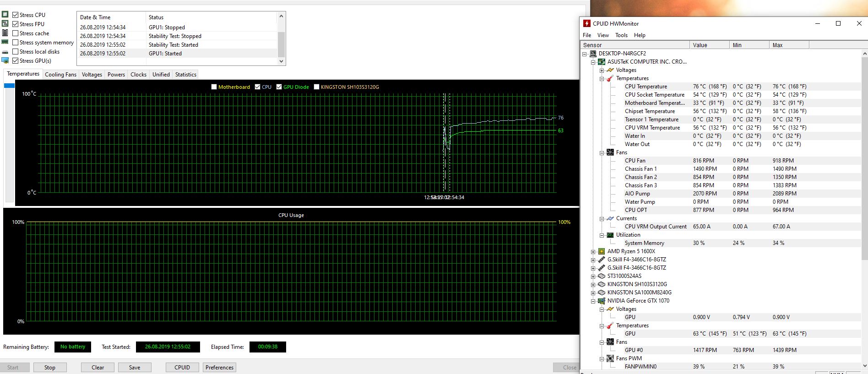Image resolution: width=868 pixels, height=374 pixels.
Task: Click the CPUID HWMonitor title bar icon
Action: click(x=586, y=23)
